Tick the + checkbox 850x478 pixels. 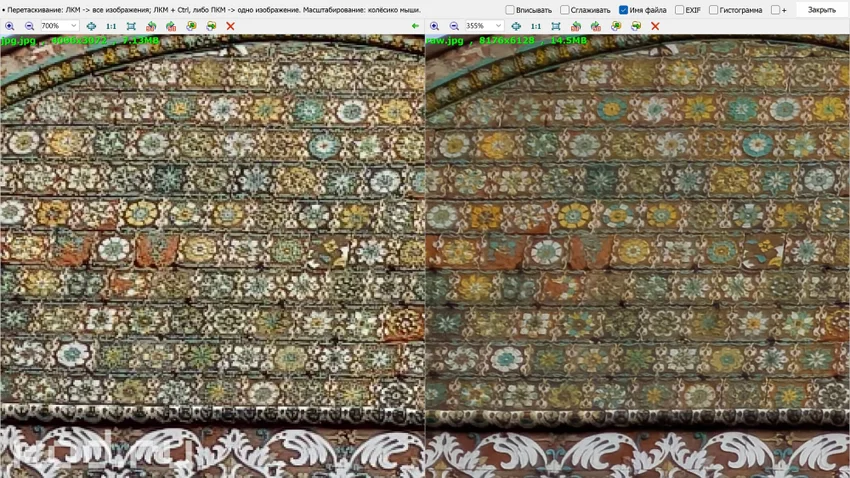click(x=776, y=10)
